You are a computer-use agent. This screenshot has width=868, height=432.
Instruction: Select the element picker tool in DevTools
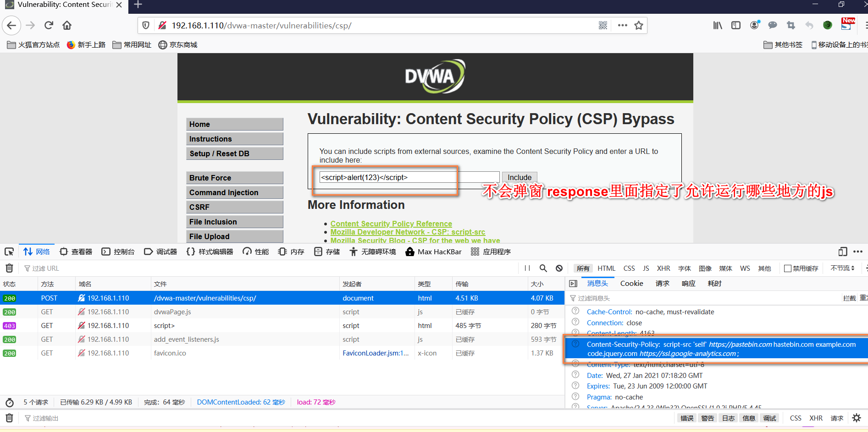click(x=9, y=251)
